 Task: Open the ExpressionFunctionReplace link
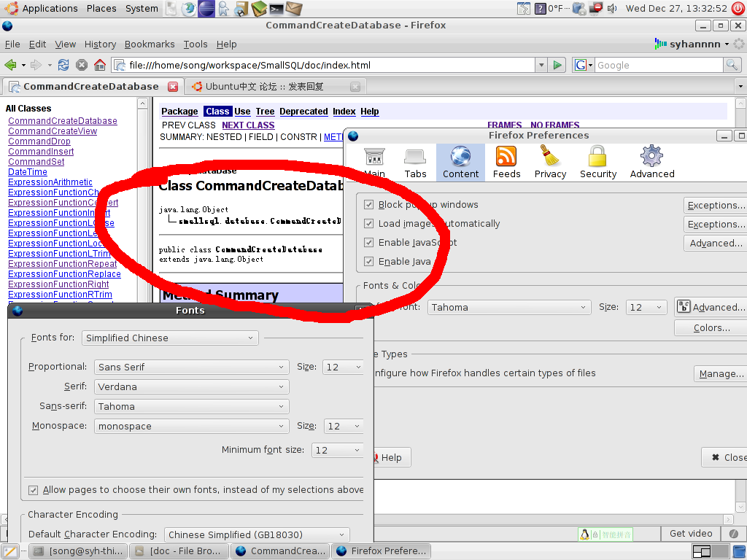tap(64, 274)
